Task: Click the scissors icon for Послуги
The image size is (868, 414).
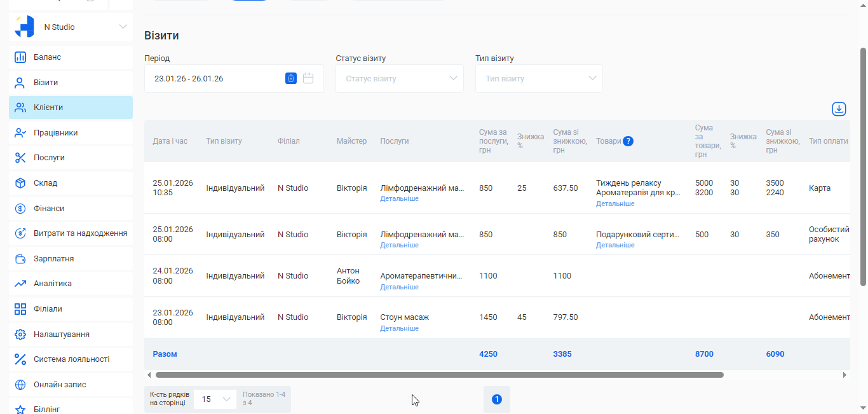Action: tap(20, 158)
